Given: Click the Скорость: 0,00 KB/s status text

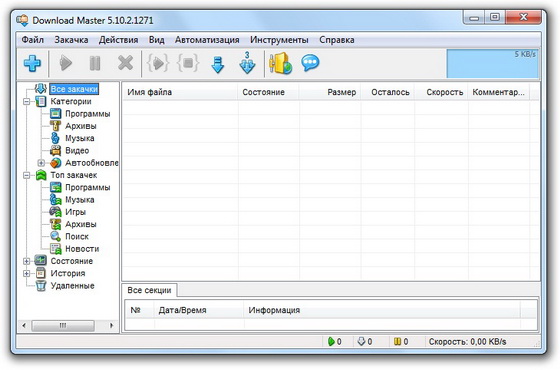Looking at the screenshot, I should tap(468, 342).
